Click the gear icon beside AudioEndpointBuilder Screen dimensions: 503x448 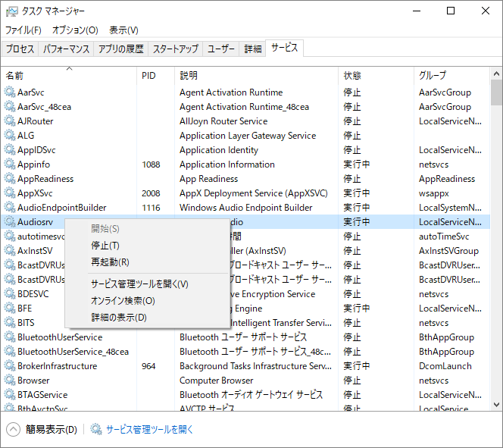click(x=10, y=208)
